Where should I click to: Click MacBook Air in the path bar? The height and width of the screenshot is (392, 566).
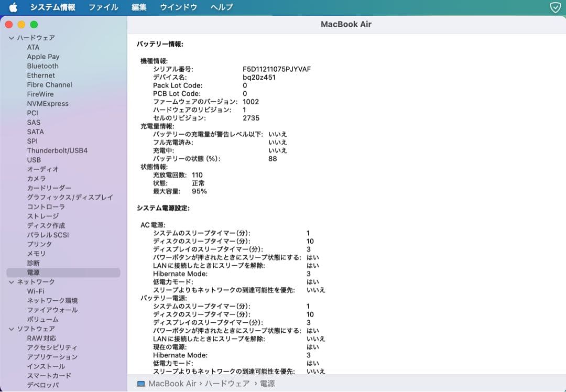coord(172,384)
